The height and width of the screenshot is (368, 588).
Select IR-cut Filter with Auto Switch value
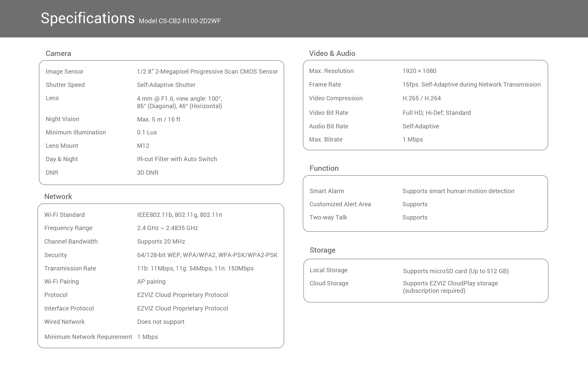coord(177,159)
